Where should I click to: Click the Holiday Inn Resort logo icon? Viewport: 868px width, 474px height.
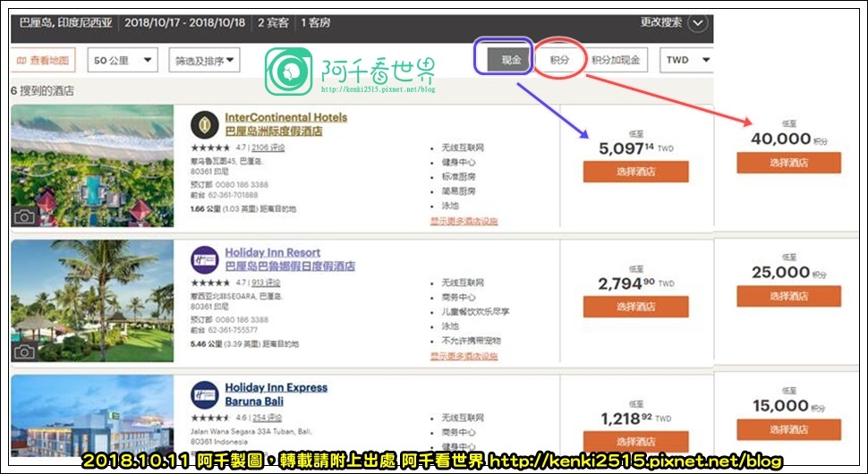205,259
